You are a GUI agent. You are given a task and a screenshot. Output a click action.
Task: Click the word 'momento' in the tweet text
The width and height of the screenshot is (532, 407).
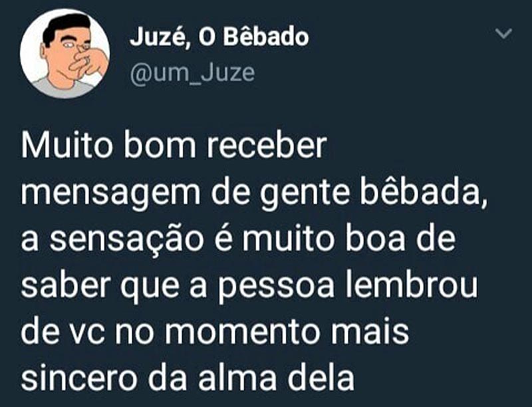243,333
